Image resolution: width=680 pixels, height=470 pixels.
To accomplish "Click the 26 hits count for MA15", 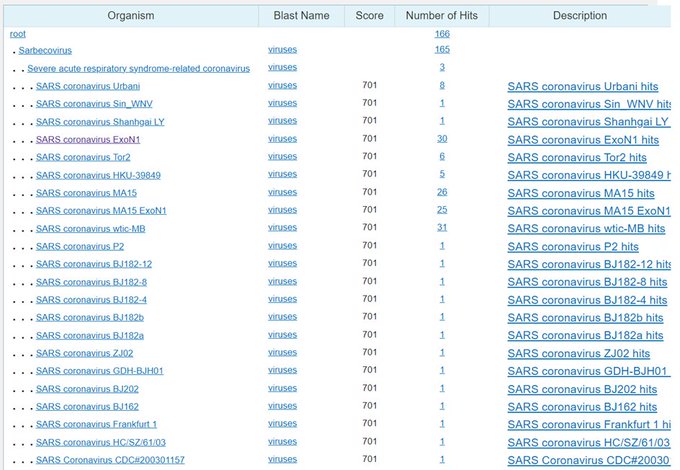I will [x=442, y=193].
